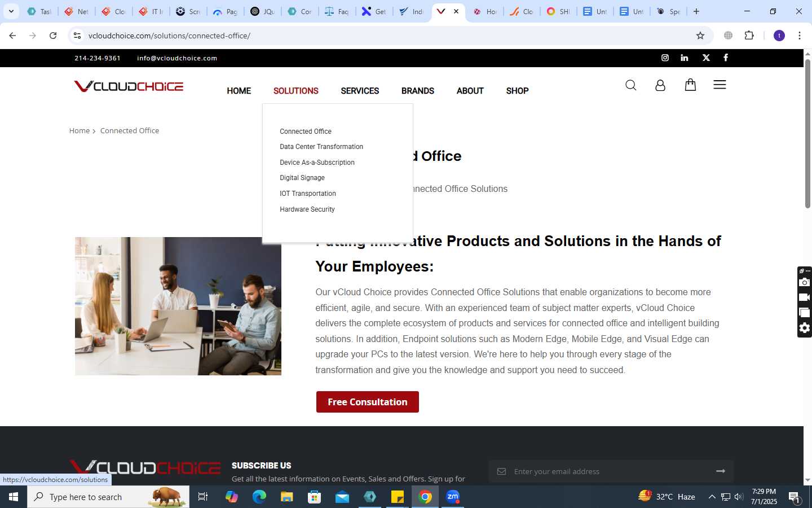Viewport: 812px width, 508px height.
Task: Open the LinkedIn icon in top bar
Action: click(x=685, y=58)
